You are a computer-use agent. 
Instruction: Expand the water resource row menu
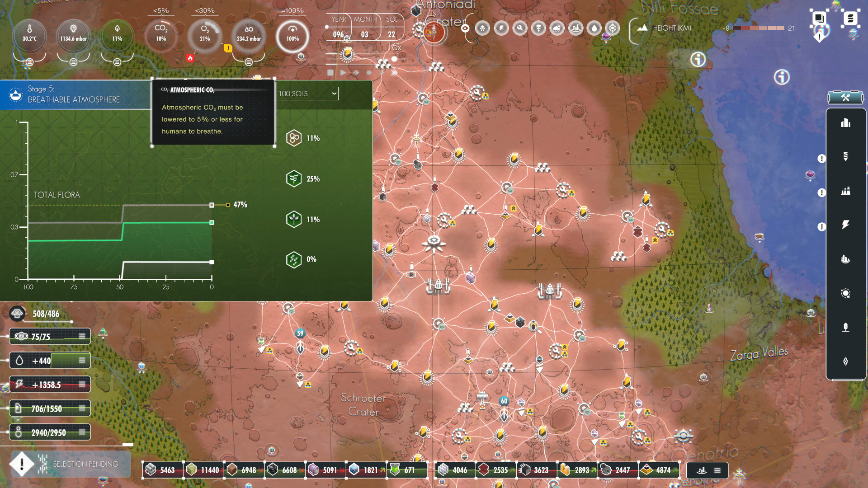coord(81,360)
